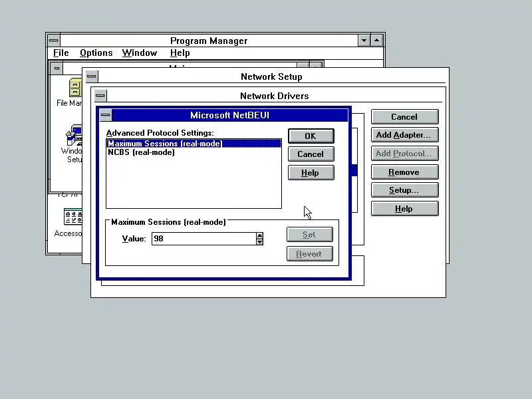Confirm NetBEUI settings with the OK button

311,136
